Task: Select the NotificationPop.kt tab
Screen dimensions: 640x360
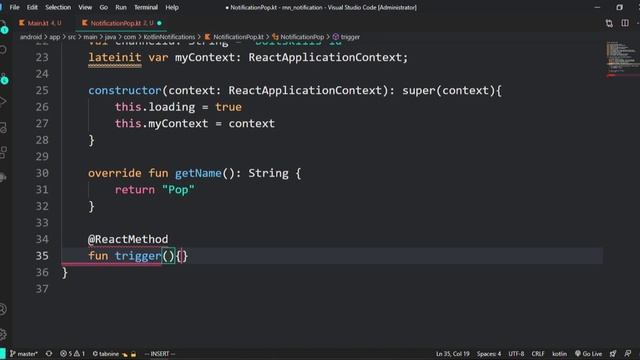Action: (x=122, y=23)
